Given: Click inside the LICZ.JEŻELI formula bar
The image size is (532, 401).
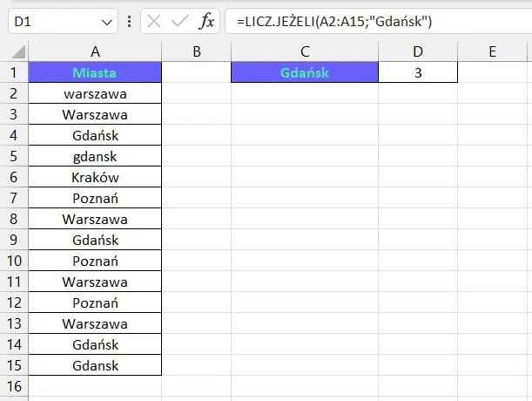Looking at the screenshot, I should click(374, 21).
